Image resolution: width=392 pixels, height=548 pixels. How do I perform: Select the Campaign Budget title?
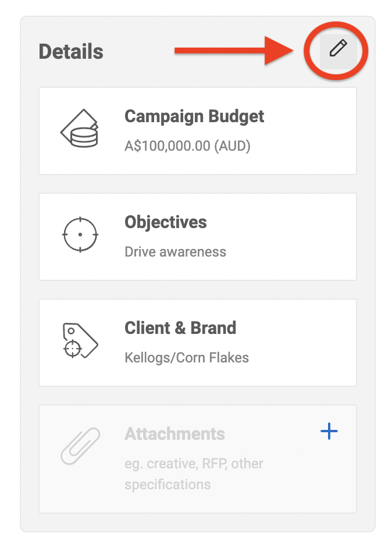point(194,116)
